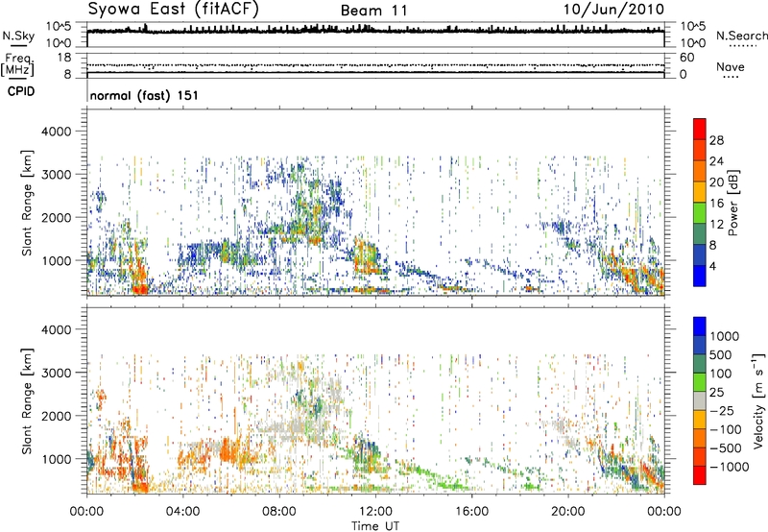The image size is (768, 532).
Task: Click the red swatch of the Power colorbar
Action: tap(700, 129)
